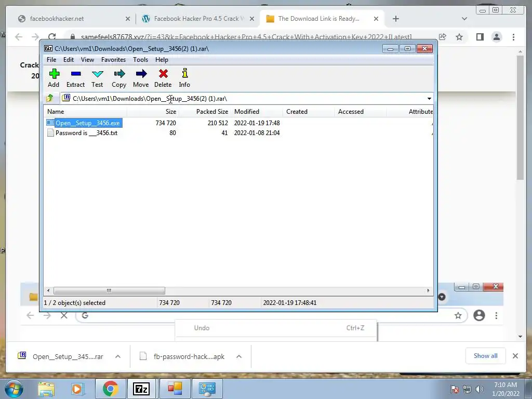Click the red Delete icon
Image resolution: width=532 pixels, height=399 pixels.
click(163, 78)
